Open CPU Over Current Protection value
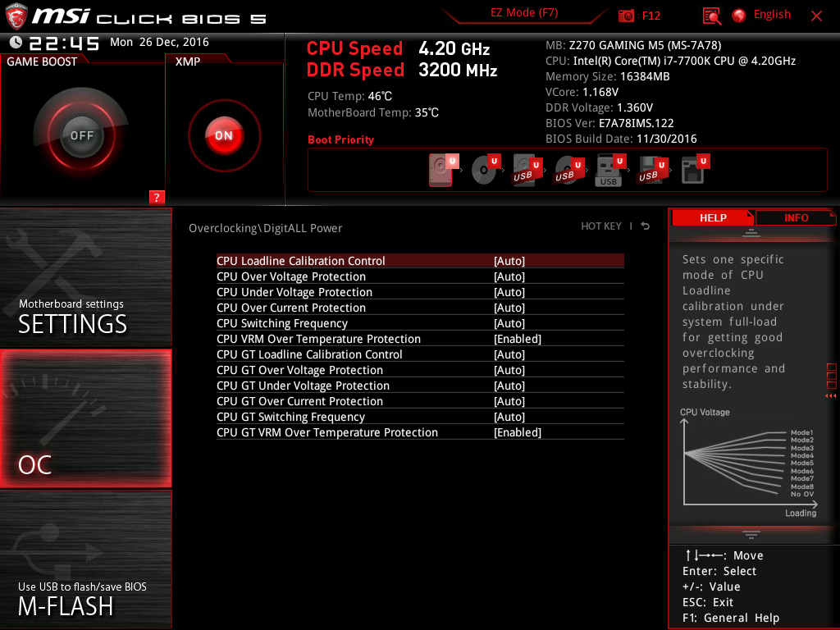 [509, 308]
